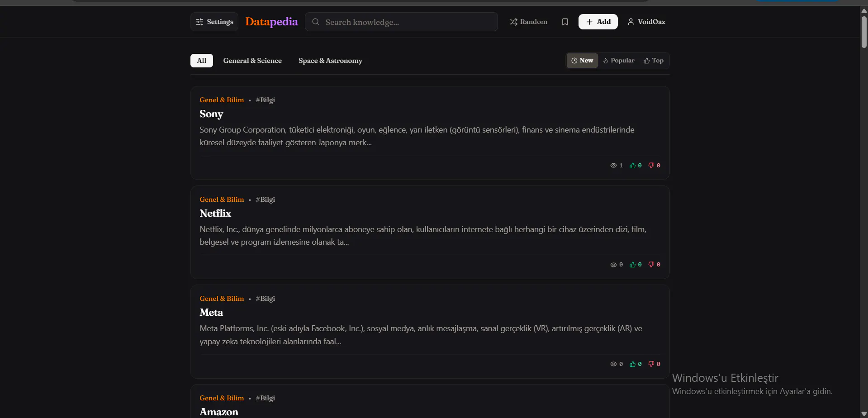Viewport: 868px width, 418px height.
Task: Click the Sony description text
Action: click(x=417, y=136)
